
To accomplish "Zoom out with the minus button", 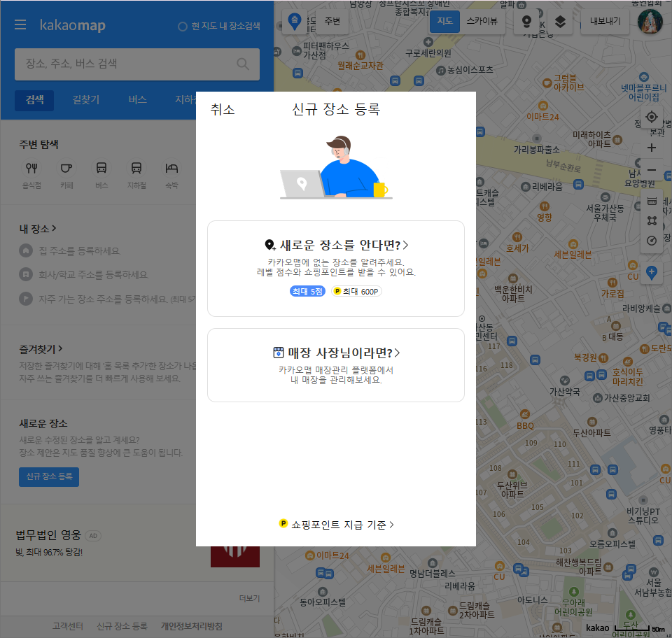I will point(652,170).
